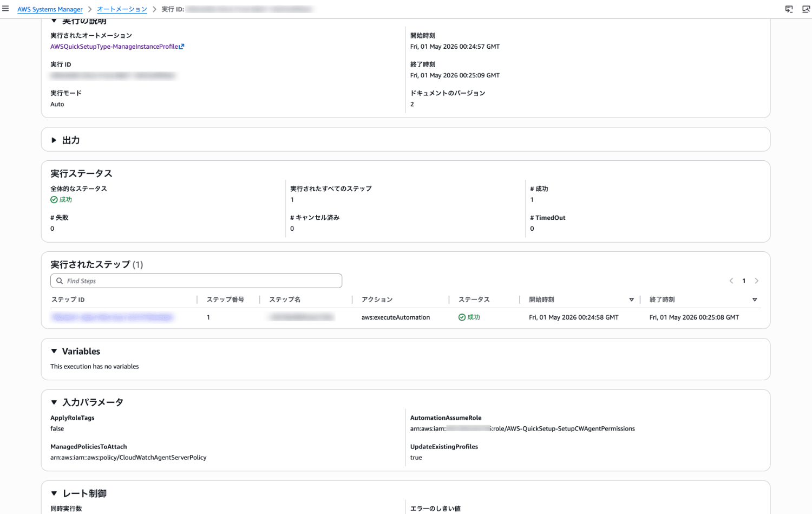Click the 実行ステータス section heading
This screenshot has width=812, height=514.
pyautogui.click(x=81, y=173)
